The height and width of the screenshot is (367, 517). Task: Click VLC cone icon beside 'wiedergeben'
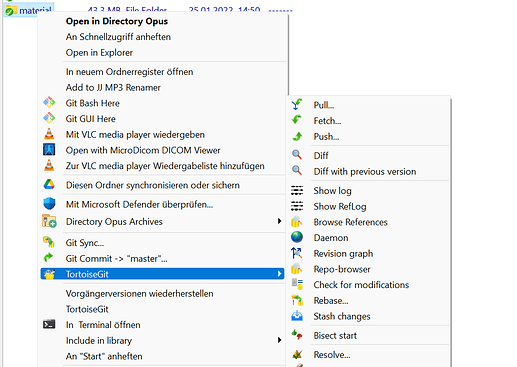[49, 134]
